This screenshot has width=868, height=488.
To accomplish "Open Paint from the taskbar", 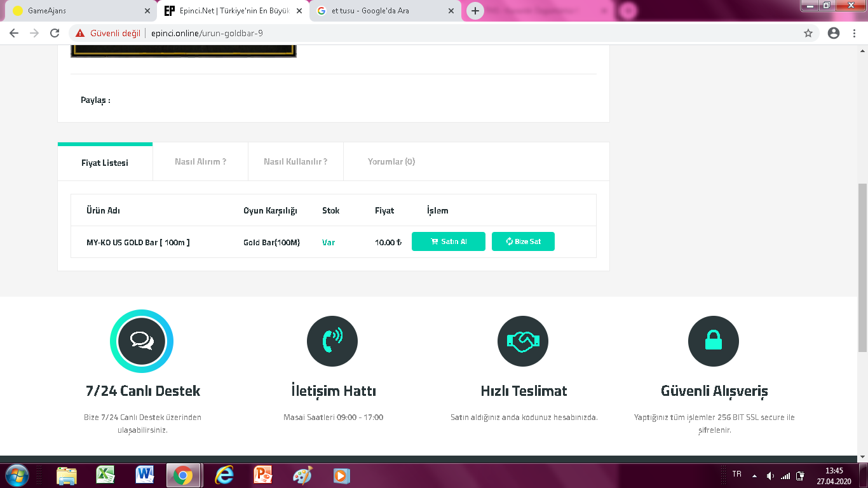I will point(302,475).
